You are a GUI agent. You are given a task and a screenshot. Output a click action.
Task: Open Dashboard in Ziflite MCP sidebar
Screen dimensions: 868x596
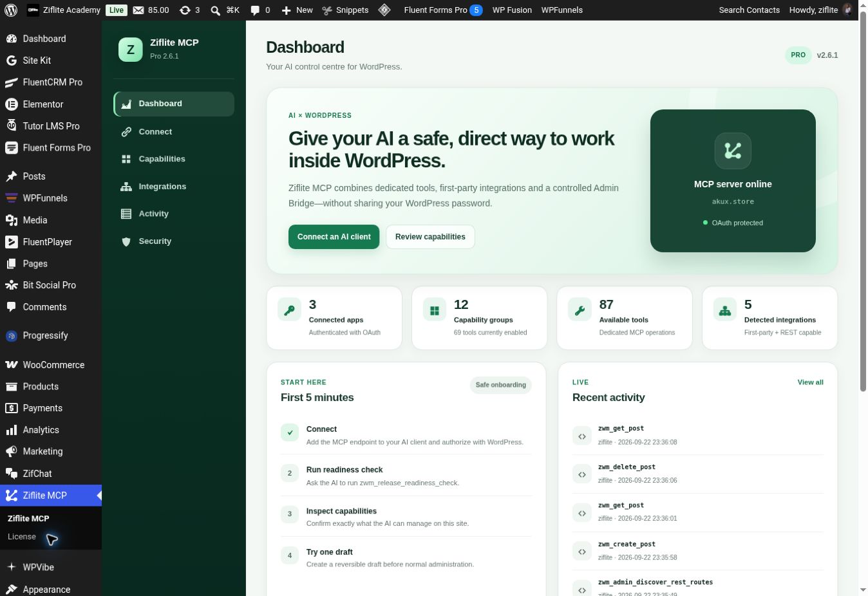click(x=174, y=104)
